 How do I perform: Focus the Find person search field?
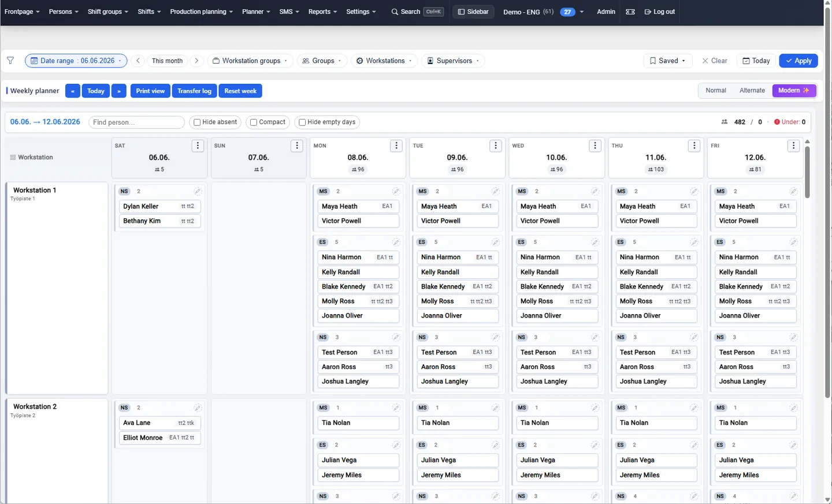(x=136, y=122)
